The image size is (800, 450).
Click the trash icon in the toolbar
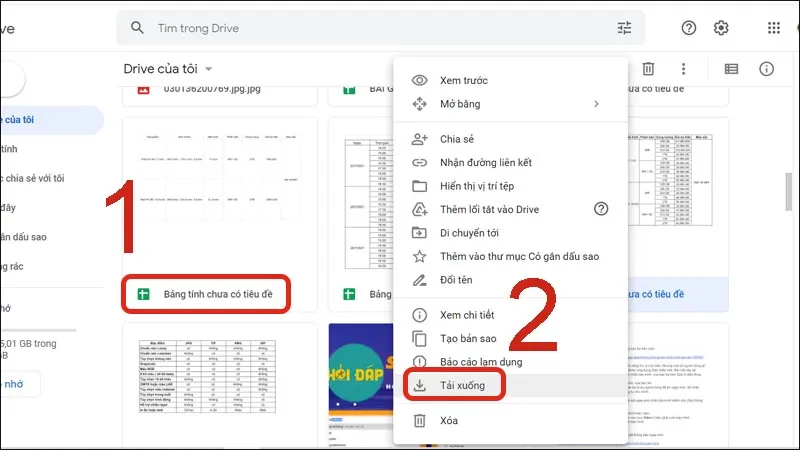[x=648, y=68]
